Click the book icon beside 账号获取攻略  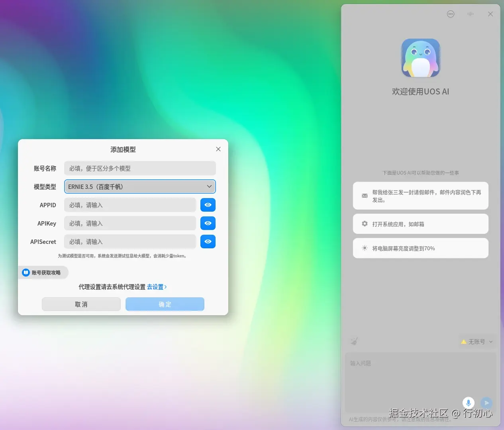[26, 273]
